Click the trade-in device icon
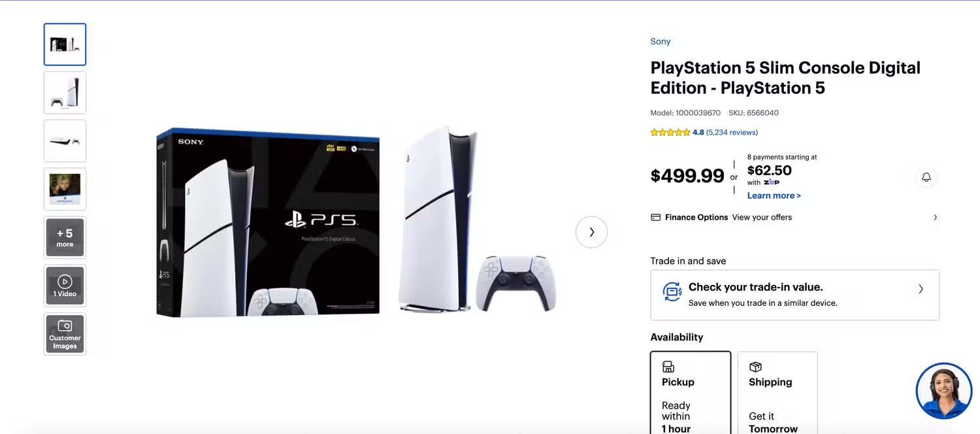 coord(672,291)
